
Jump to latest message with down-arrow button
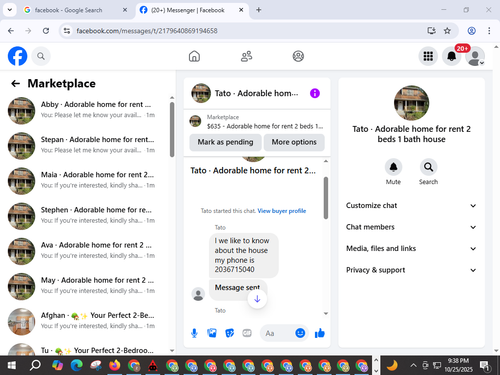[x=257, y=299]
